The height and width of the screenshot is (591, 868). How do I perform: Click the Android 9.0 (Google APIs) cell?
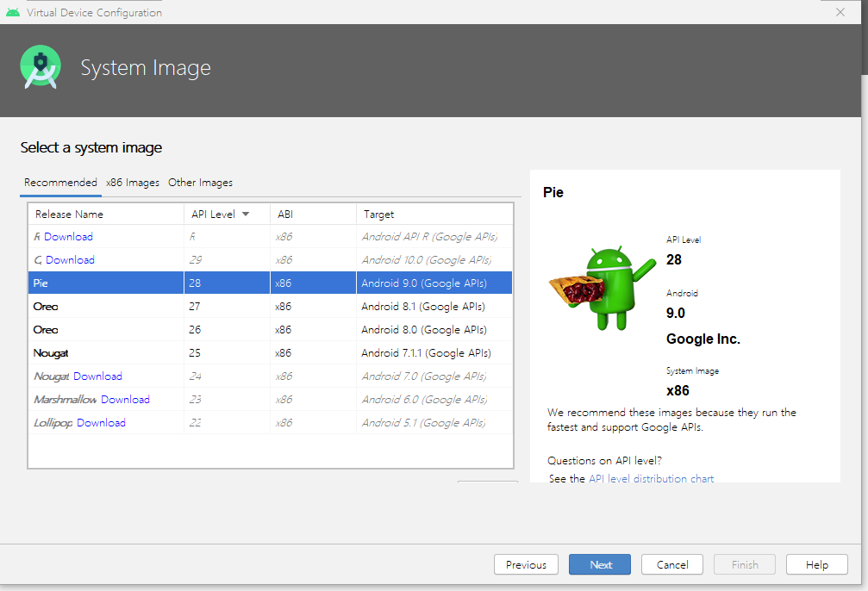[x=434, y=283]
